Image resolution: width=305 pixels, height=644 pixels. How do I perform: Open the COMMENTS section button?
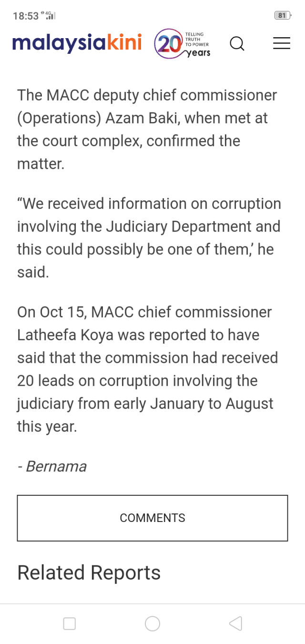pyautogui.click(x=152, y=518)
